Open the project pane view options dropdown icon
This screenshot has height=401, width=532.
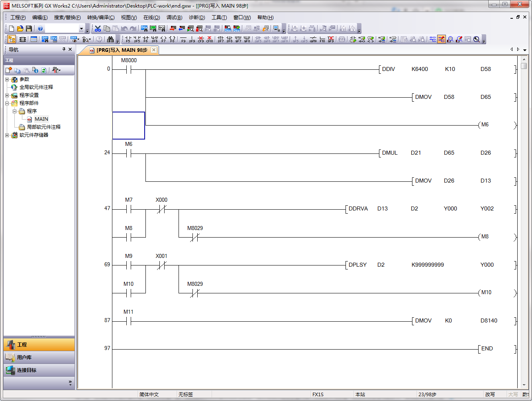pyautogui.click(x=56, y=70)
